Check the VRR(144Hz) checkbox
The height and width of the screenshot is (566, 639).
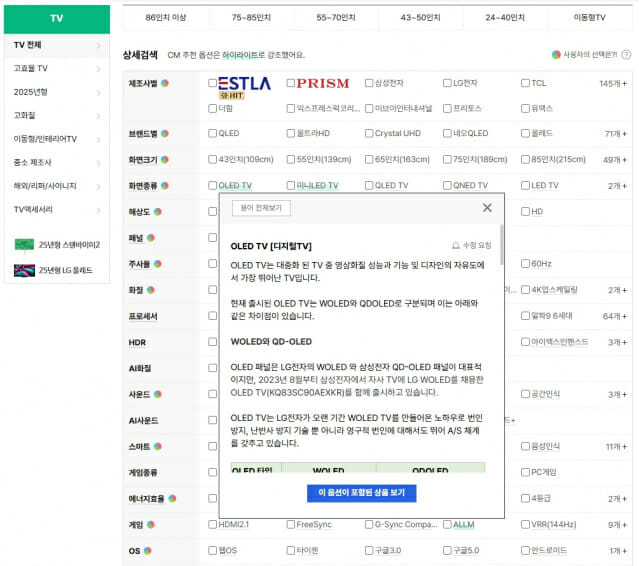coord(525,524)
